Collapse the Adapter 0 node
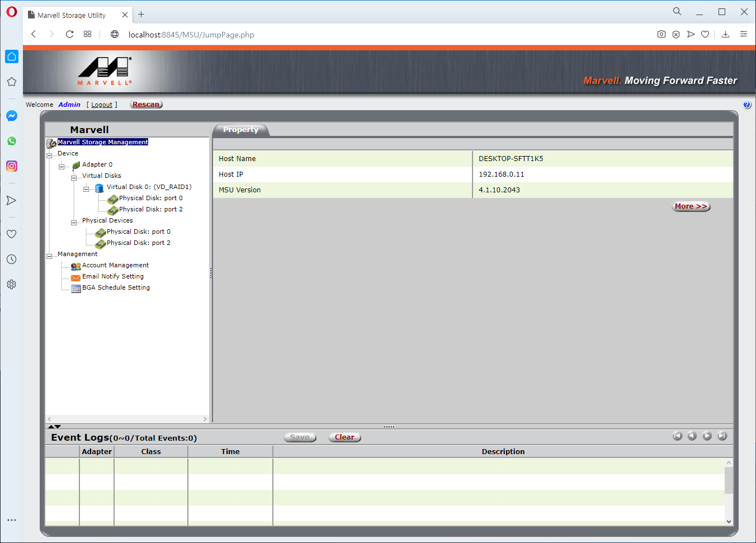This screenshot has height=543, width=756. 62,167
